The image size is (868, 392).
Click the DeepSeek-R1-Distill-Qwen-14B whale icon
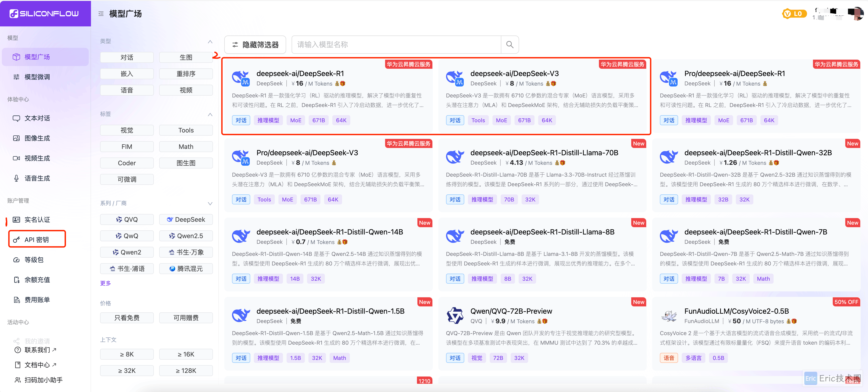(x=241, y=236)
